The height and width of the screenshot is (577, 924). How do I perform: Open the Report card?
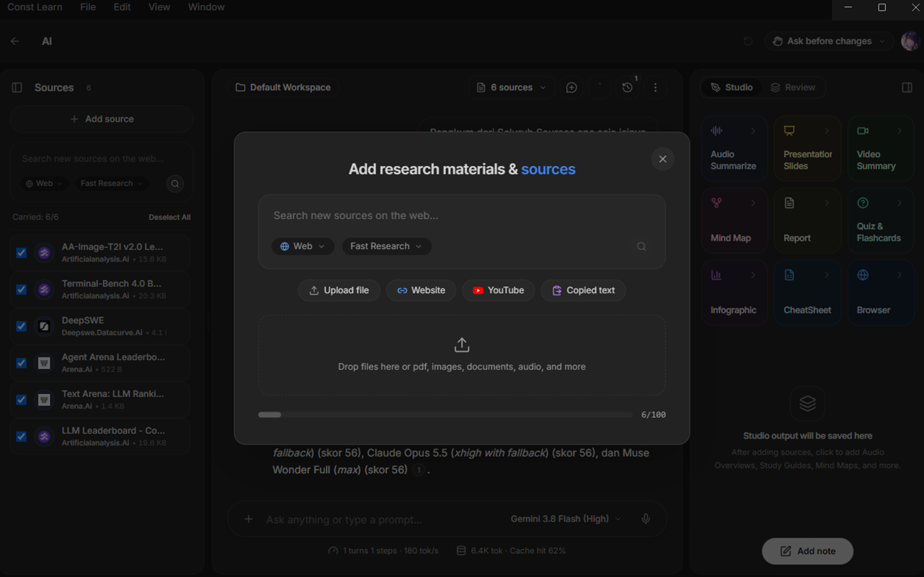[x=807, y=220]
